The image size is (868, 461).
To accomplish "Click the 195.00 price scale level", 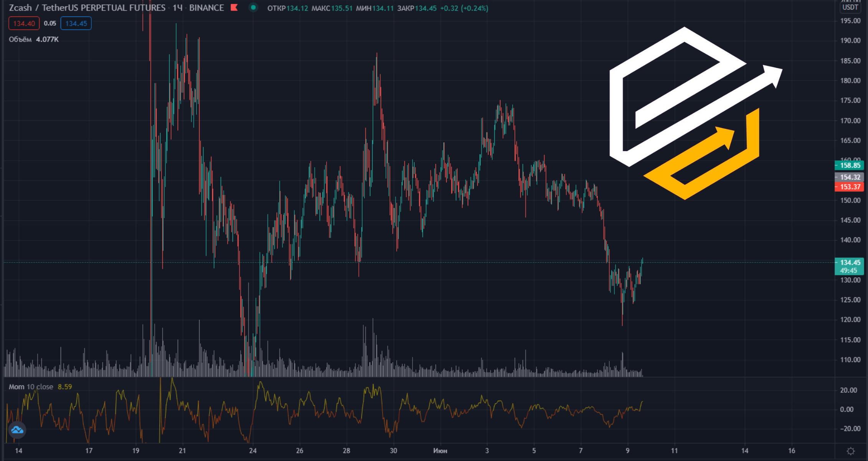I will (x=850, y=21).
